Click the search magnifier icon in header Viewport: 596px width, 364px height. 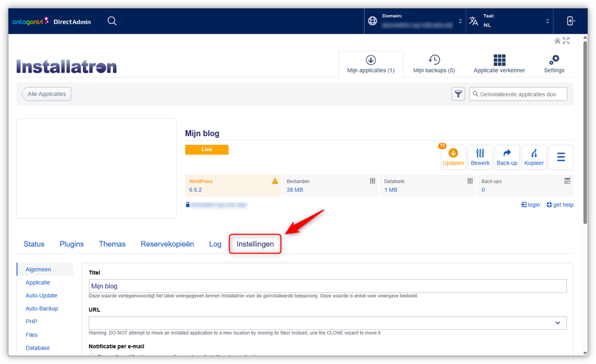pyautogui.click(x=112, y=21)
